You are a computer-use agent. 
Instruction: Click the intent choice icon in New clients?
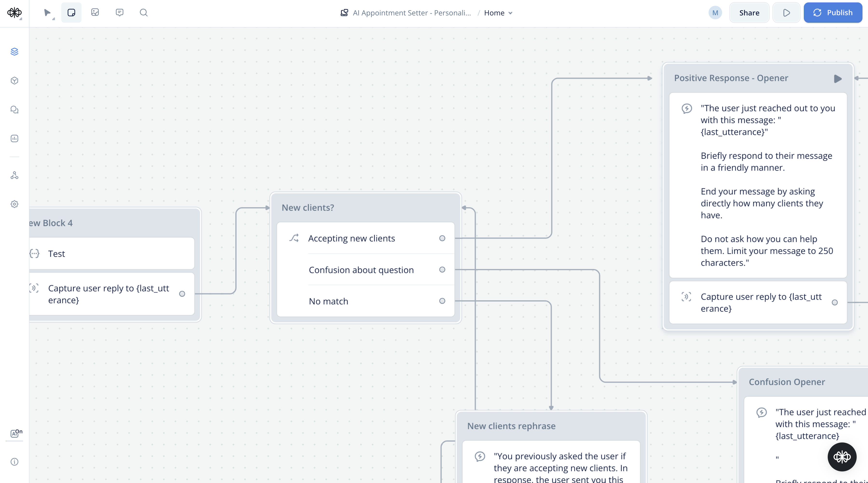pos(294,238)
